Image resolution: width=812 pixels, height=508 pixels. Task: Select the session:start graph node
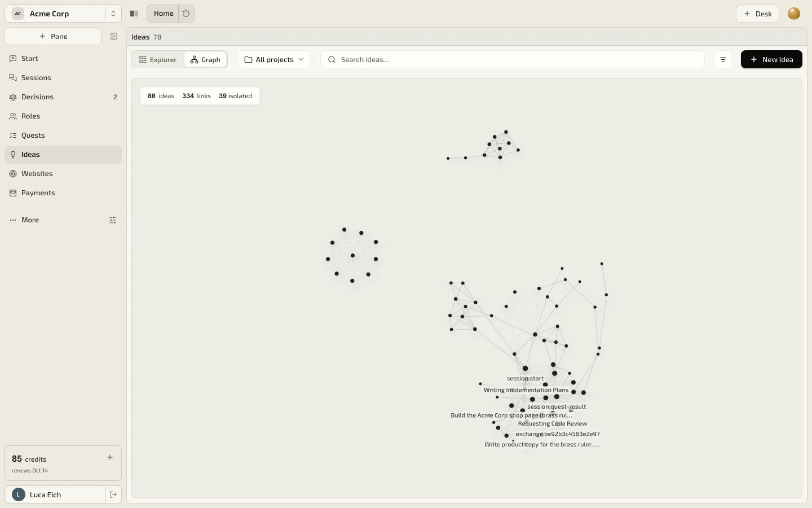pos(525,369)
